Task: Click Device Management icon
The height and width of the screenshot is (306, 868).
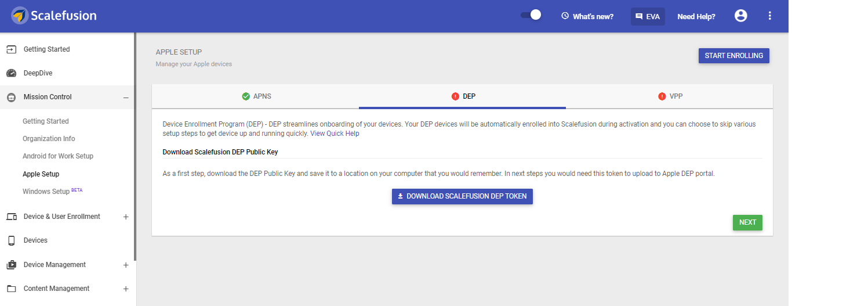Action: (x=11, y=265)
